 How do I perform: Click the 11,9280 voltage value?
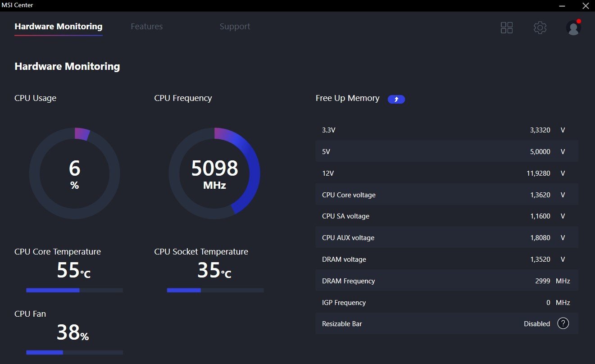[539, 173]
